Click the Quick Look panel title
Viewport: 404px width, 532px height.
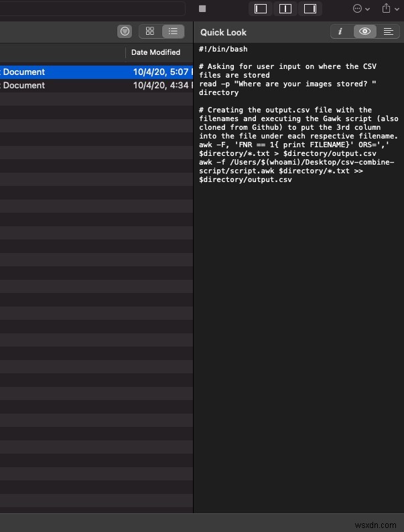223,32
